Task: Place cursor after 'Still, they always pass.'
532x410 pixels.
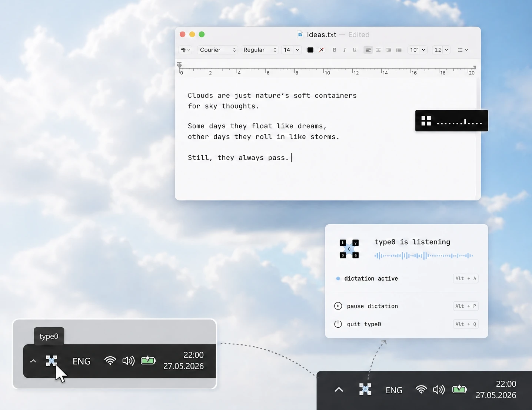Action: pos(292,158)
